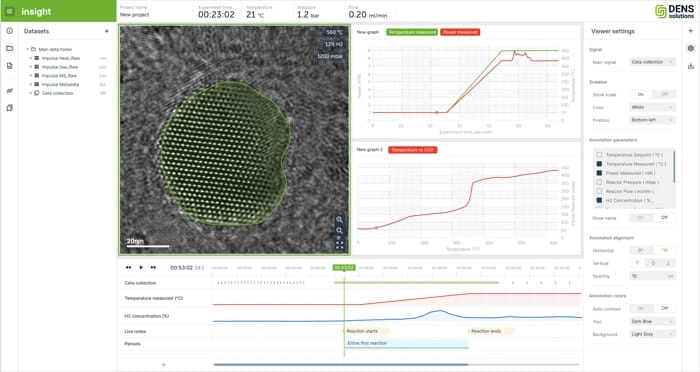This screenshot has height=372, width=700.
Task: Open the Main signal dropdown
Action: coord(653,62)
